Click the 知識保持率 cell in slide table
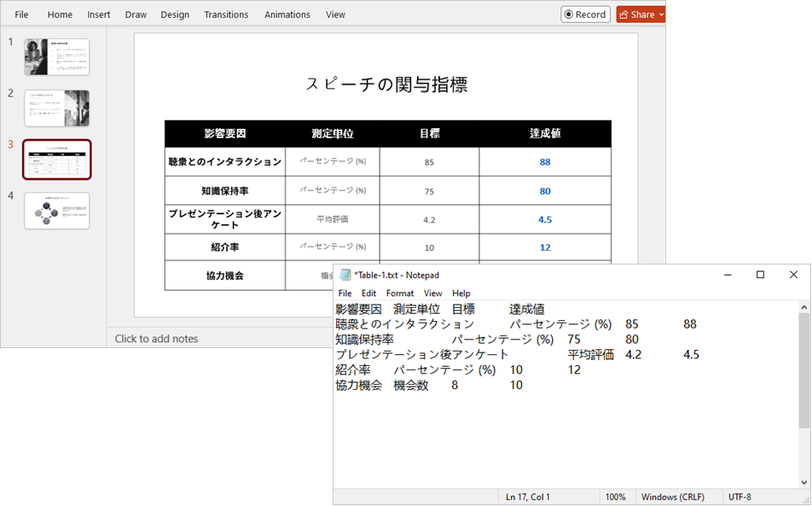The width and height of the screenshot is (812, 506). pos(225,190)
